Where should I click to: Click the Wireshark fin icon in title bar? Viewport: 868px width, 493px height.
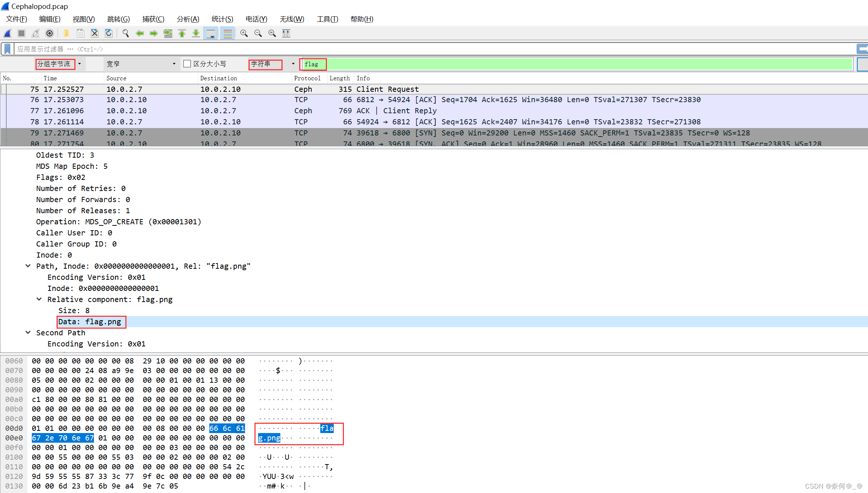click(x=5, y=6)
